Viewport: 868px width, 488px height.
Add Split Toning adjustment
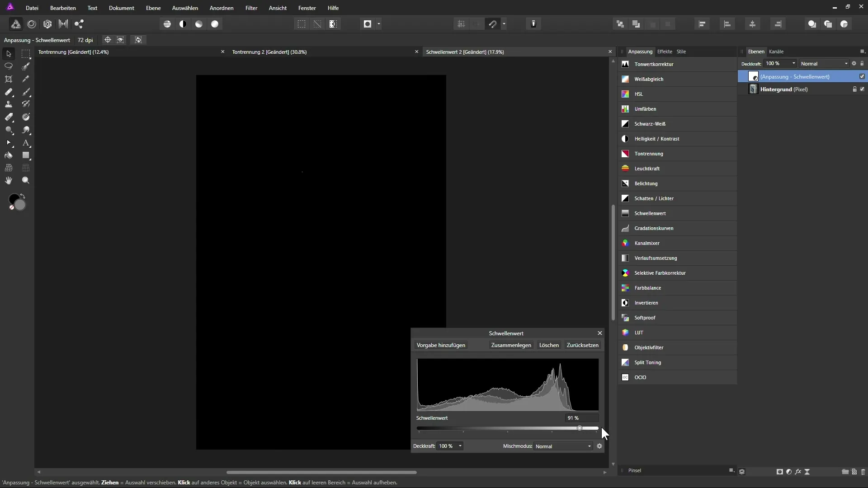[x=677, y=362]
